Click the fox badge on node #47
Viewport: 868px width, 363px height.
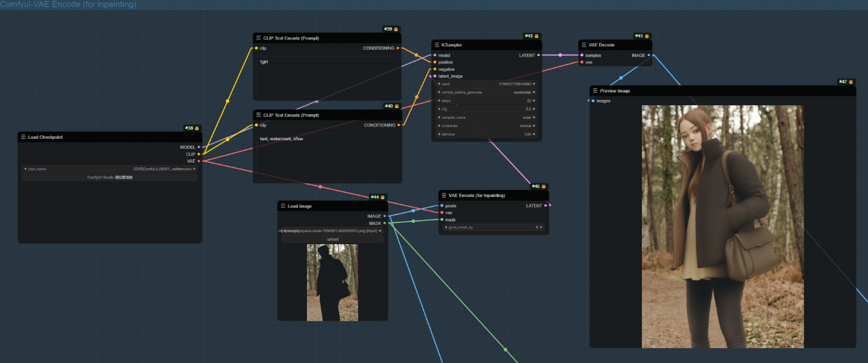tap(851, 82)
